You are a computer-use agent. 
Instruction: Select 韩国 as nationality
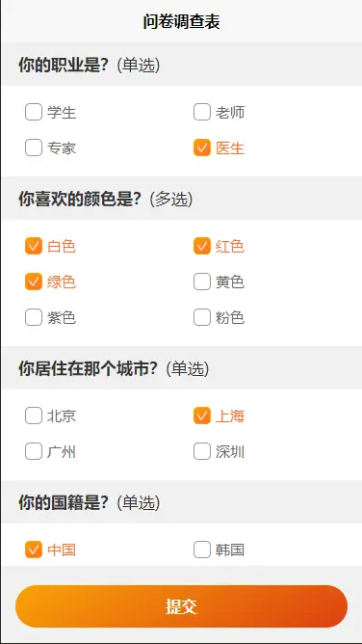tap(202, 550)
